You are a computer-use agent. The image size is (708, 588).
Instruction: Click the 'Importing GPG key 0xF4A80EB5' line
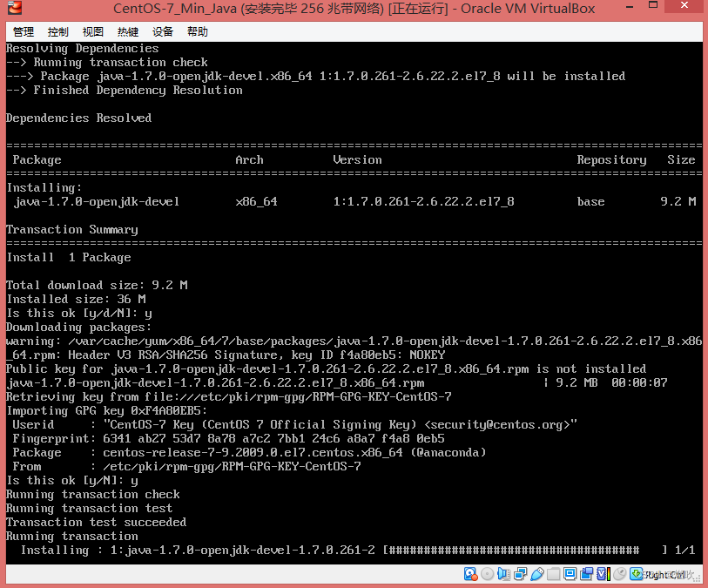[106, 410]
